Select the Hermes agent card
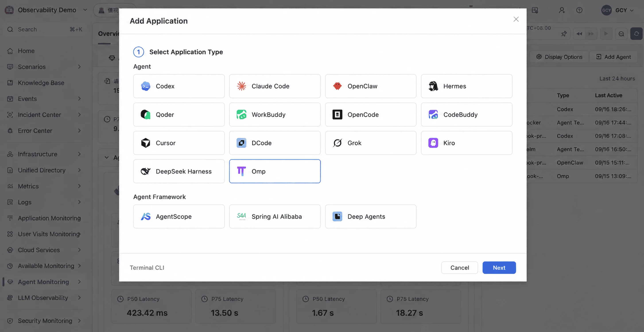The height and width of the screenshot is (332, 644). (x=466, y=86)
